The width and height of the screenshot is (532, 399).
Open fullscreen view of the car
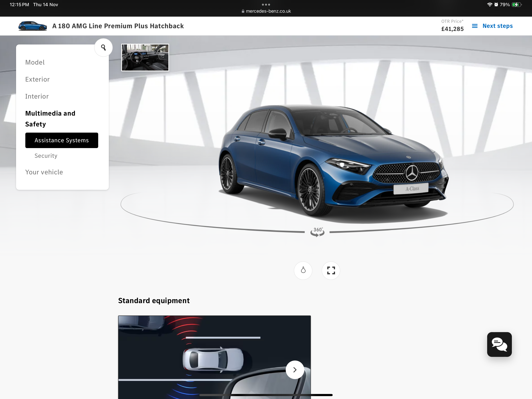click(x=331, y=270)
